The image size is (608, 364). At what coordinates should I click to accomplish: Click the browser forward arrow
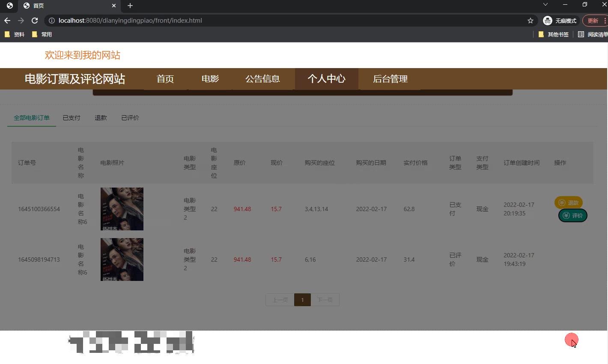[x=21, y=21]
